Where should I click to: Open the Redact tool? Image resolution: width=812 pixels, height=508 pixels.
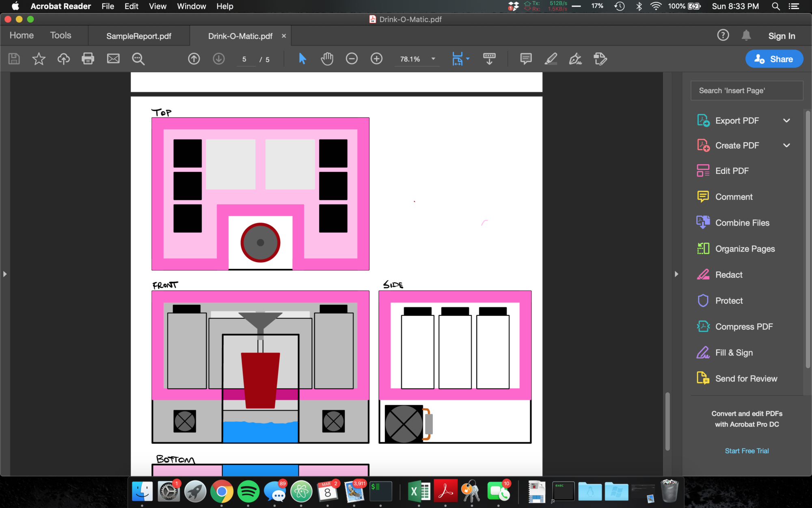click(x=728, y=275)
